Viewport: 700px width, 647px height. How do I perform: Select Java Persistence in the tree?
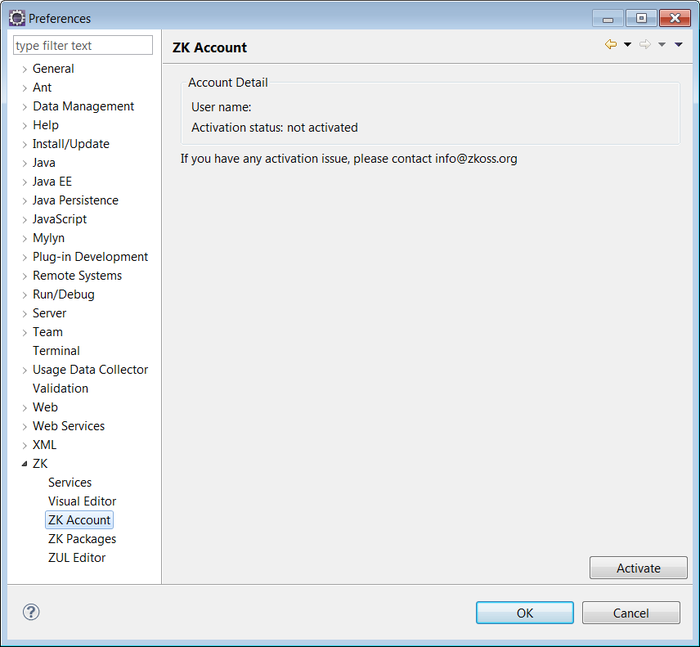(75, 200)
